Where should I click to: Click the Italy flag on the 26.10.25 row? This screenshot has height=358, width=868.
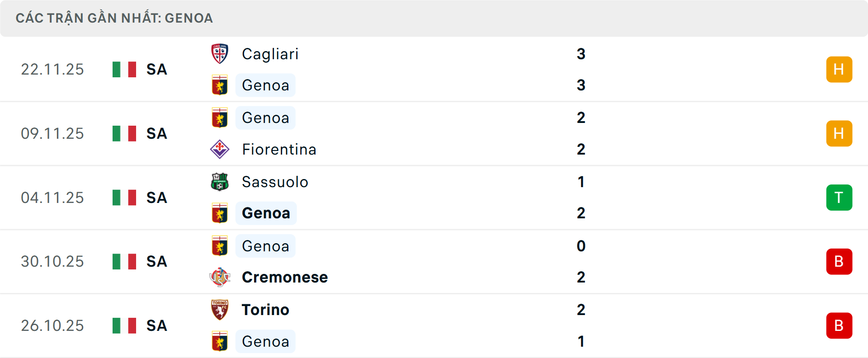click(124, 325)
